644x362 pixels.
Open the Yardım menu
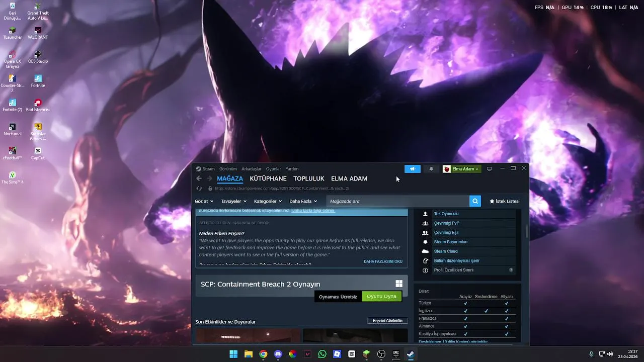coord(292,169)
